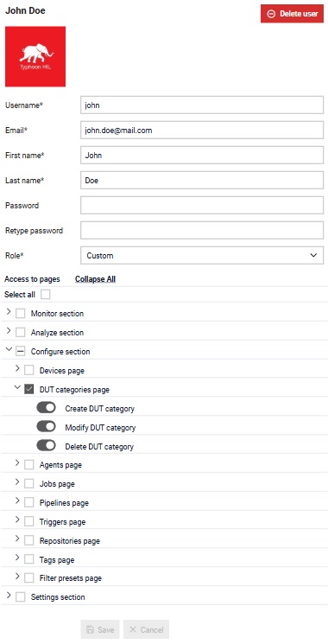Screen dimensions: 328x644
Task: Expand the Analyze section chevron
Action: coord(9,331)
